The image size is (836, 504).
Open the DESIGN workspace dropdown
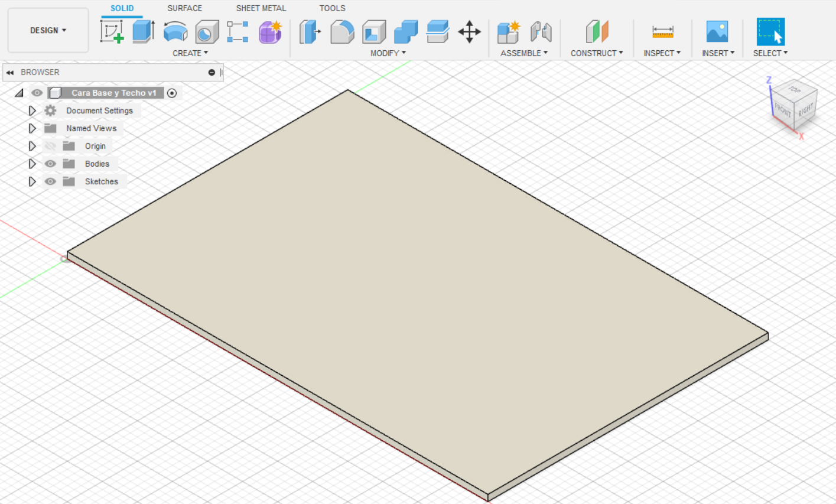(48, 30)
